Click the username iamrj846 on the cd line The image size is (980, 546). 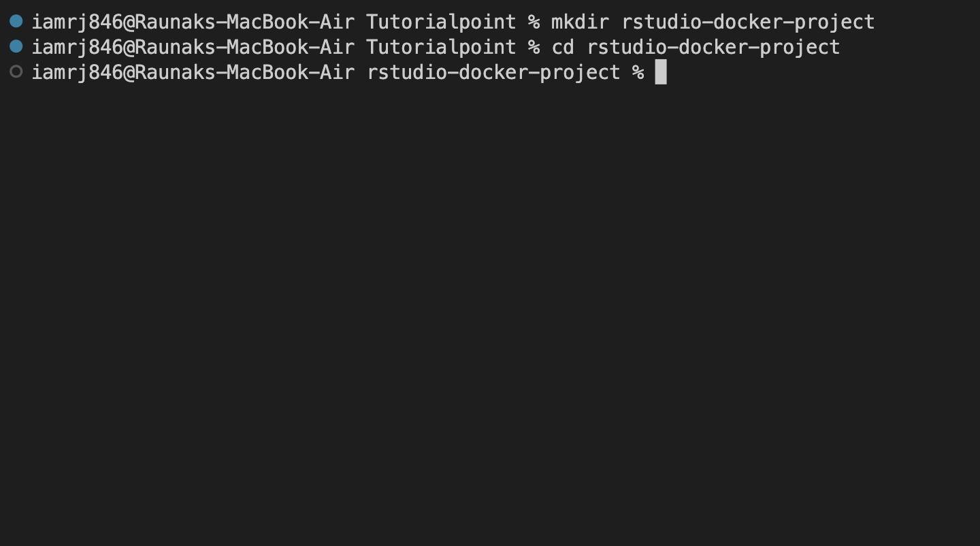tap(77, 47)
